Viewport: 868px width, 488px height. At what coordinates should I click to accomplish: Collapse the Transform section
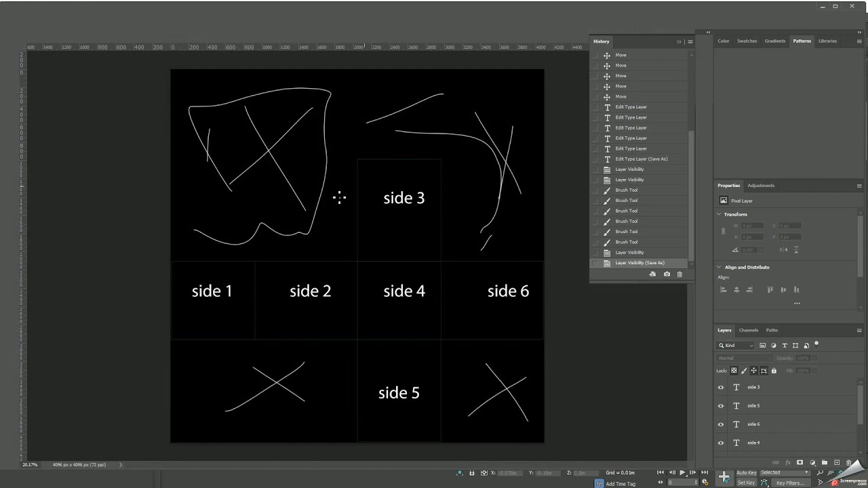719,214
